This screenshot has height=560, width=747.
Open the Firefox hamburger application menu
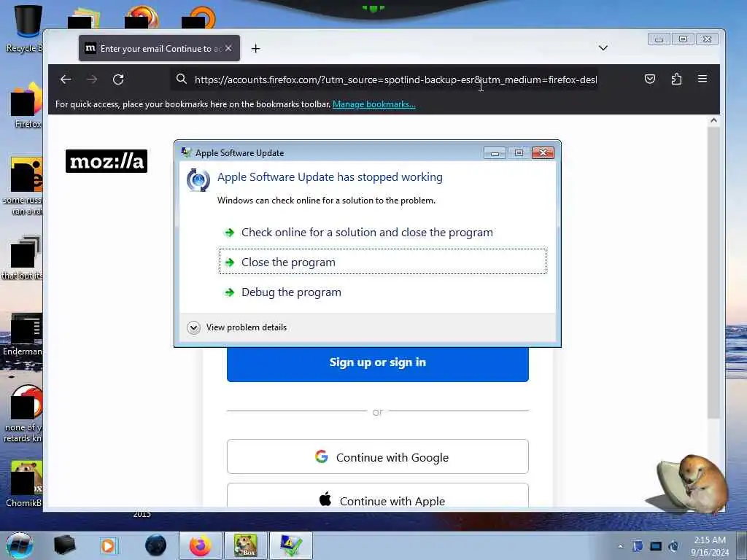703,79
